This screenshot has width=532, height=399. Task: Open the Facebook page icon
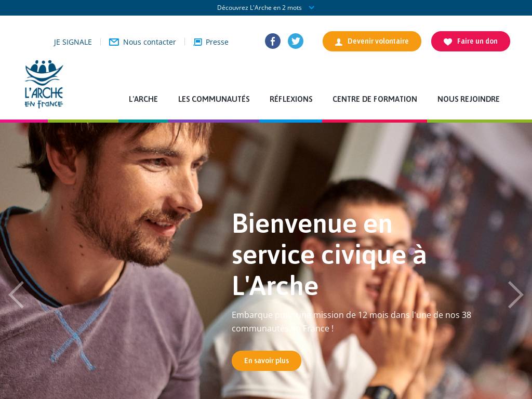[x=272, y=41]
